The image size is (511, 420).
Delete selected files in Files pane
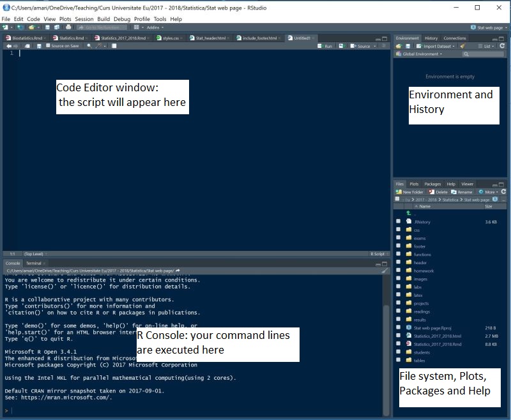[438, 191]
